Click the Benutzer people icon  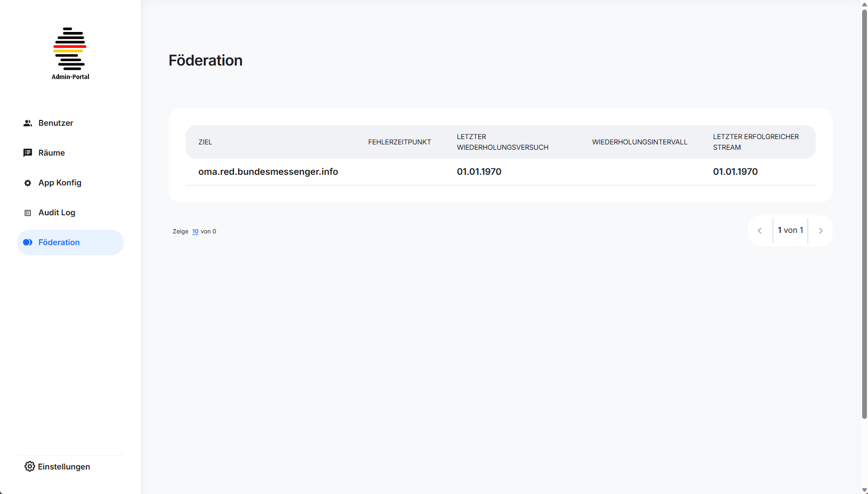28,123
